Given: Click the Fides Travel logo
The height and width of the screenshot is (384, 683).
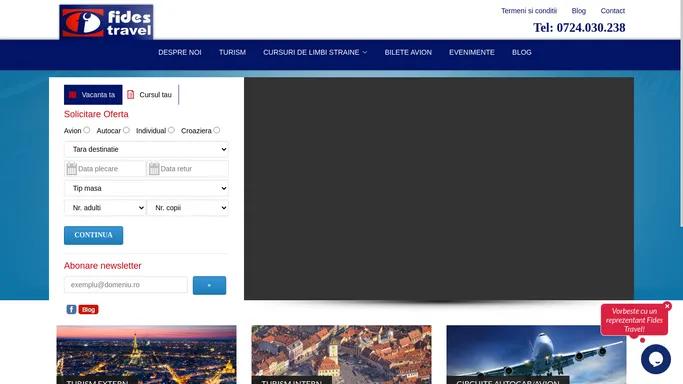Looking at the screenshot, I should [106, 22].
